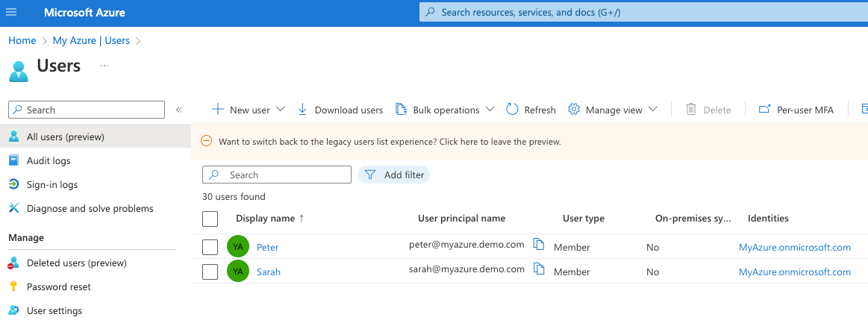Viewport: 868px width, 323px height.
Task: Open Peter's user profile
Action: click(x=267, y=247)
